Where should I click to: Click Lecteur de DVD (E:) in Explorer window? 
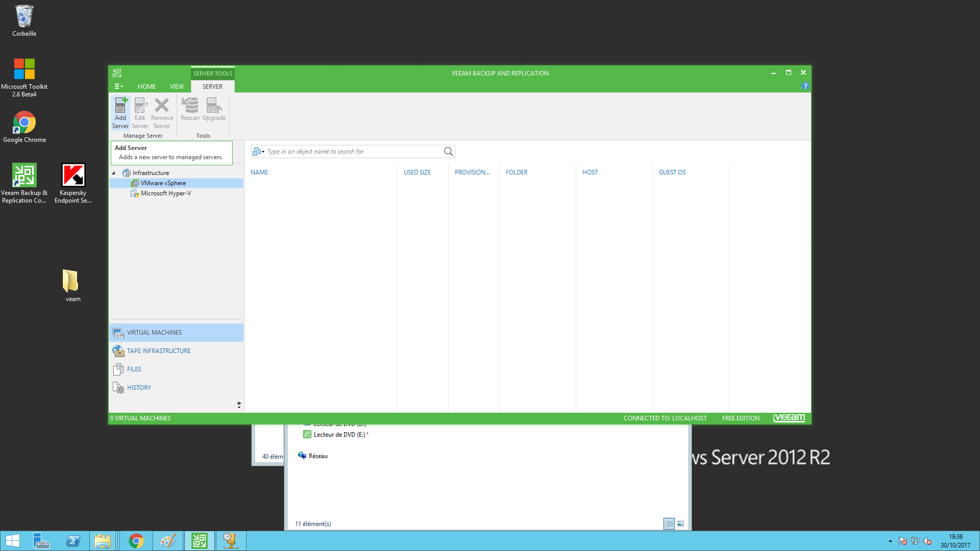[x=335, y=435]
